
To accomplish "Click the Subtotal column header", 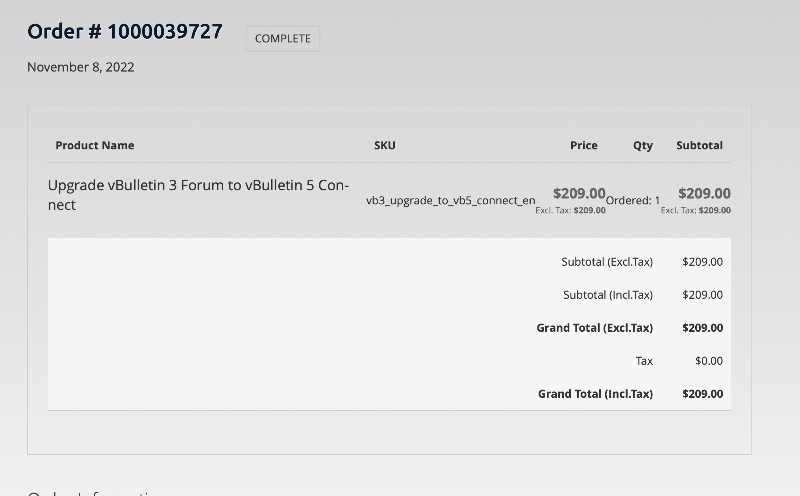I will (699, 145).
